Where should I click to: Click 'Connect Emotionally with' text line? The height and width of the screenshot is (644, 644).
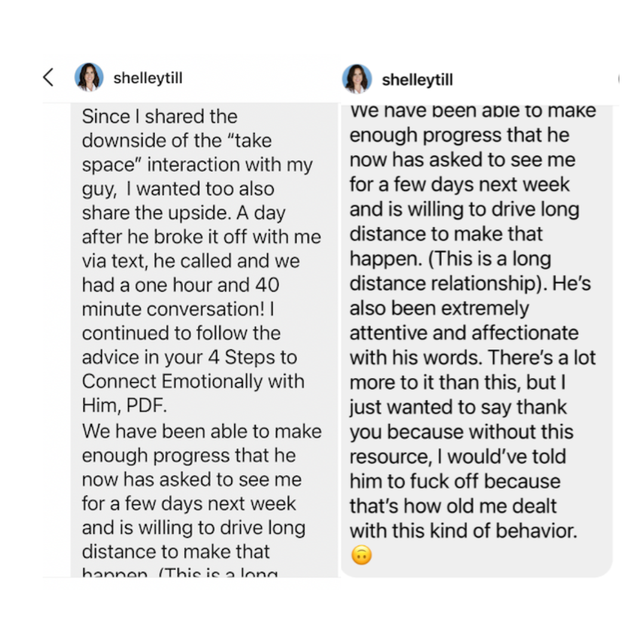click(193, 381)
